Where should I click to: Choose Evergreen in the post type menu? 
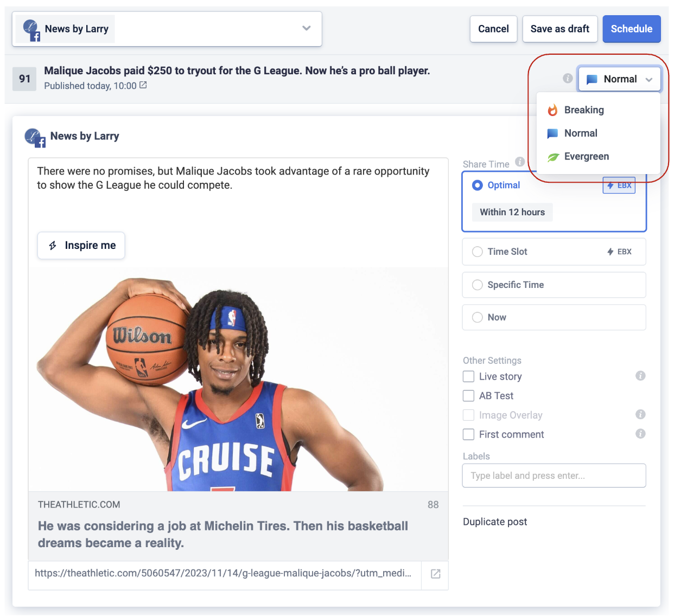586,157
